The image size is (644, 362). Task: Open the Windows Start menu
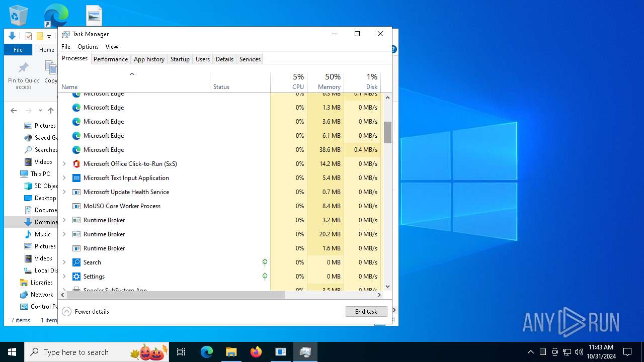pos(12,352)
